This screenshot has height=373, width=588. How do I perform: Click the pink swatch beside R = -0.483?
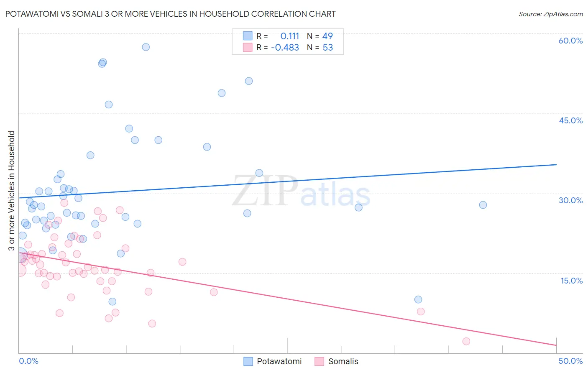point(248,47)
